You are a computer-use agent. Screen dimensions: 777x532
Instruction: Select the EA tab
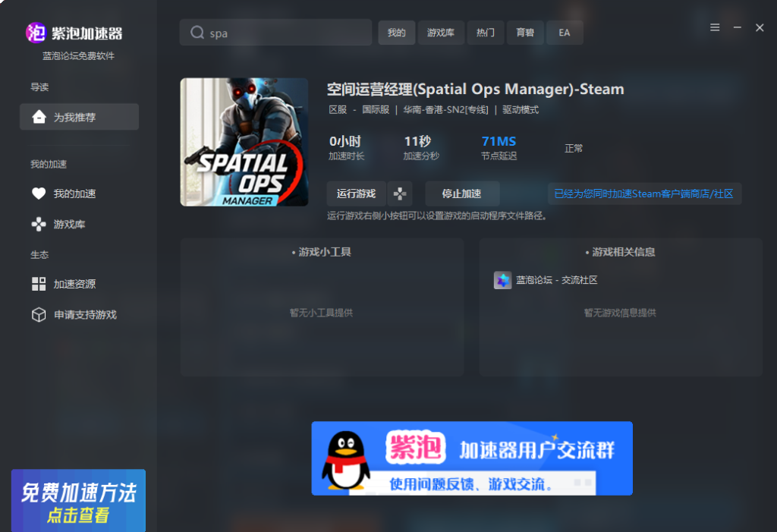point(565,33)
